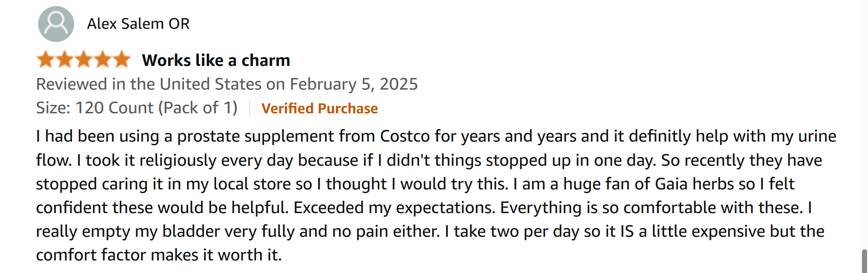Click the fifth orange rating star
868x273 pixels.
tap(122, 59)
